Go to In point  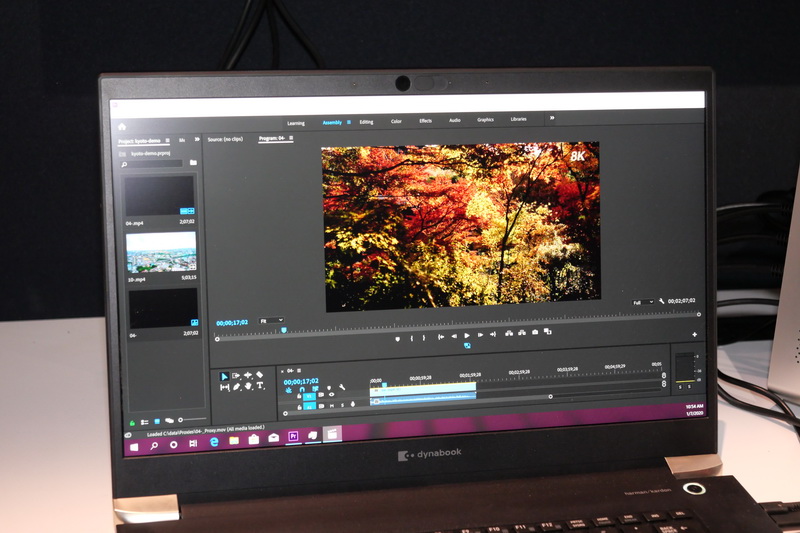[x=441, y=337]
